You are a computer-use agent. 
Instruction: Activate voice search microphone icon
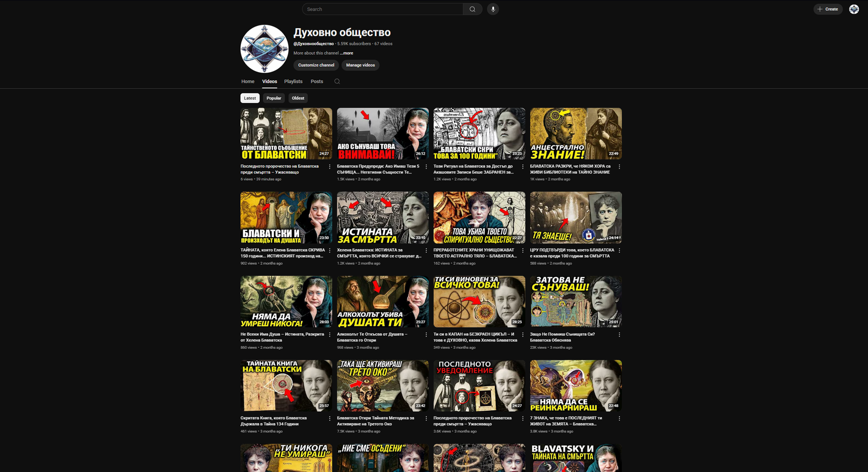coord(493,9)
